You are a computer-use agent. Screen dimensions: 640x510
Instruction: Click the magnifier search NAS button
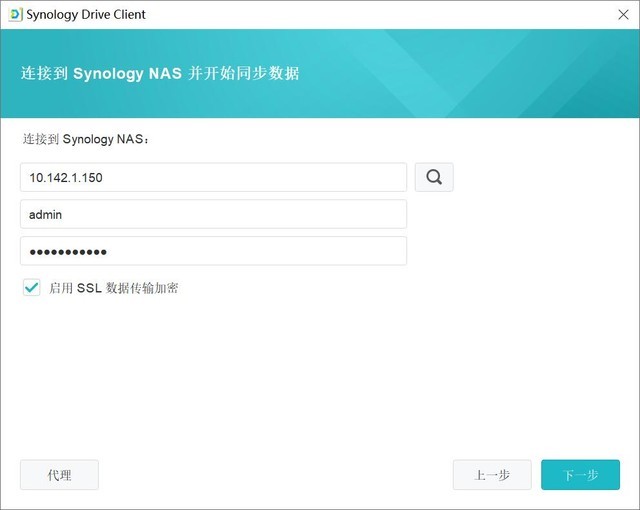pos(434,177)
